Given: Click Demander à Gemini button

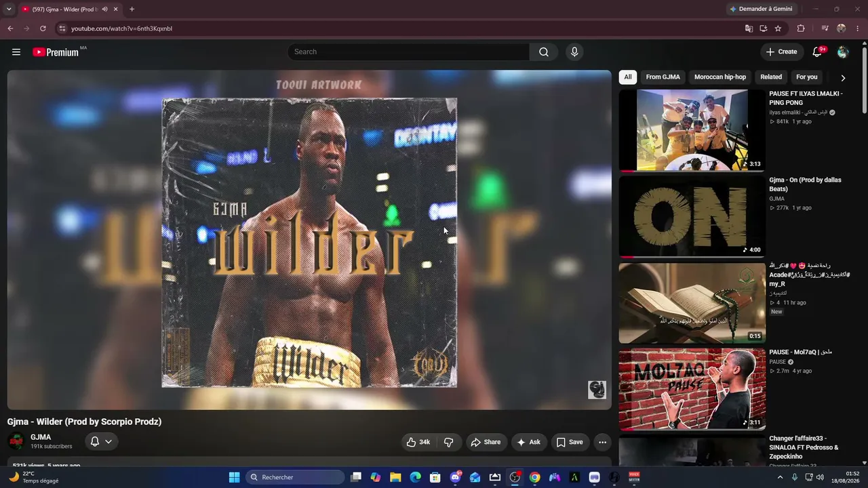Looking at the screenshot, I should 761,9.
